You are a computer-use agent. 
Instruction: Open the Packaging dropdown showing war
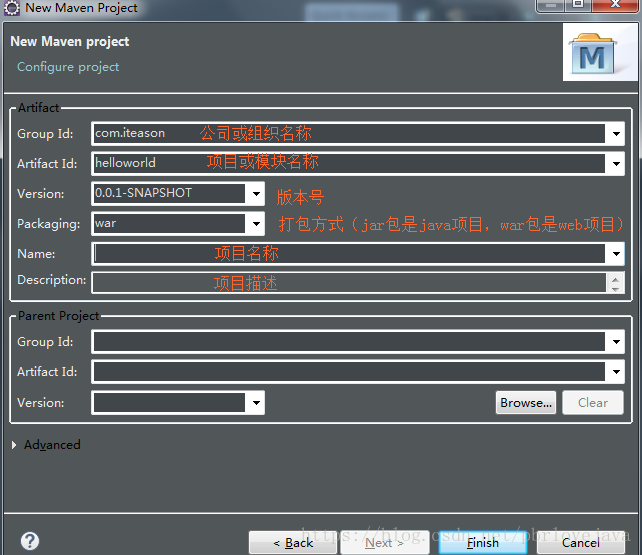(256, 223)
